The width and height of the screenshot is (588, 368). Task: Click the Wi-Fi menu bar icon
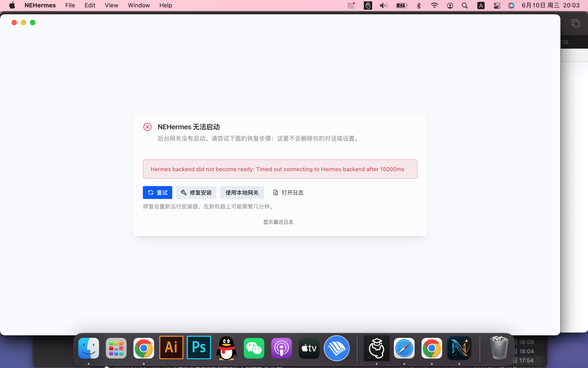coord(434,5)
